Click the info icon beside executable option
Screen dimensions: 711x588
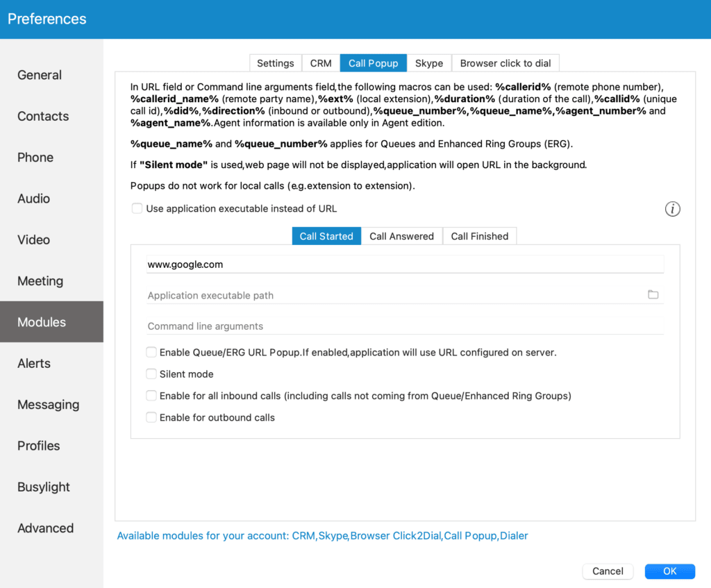pos(672,209)
